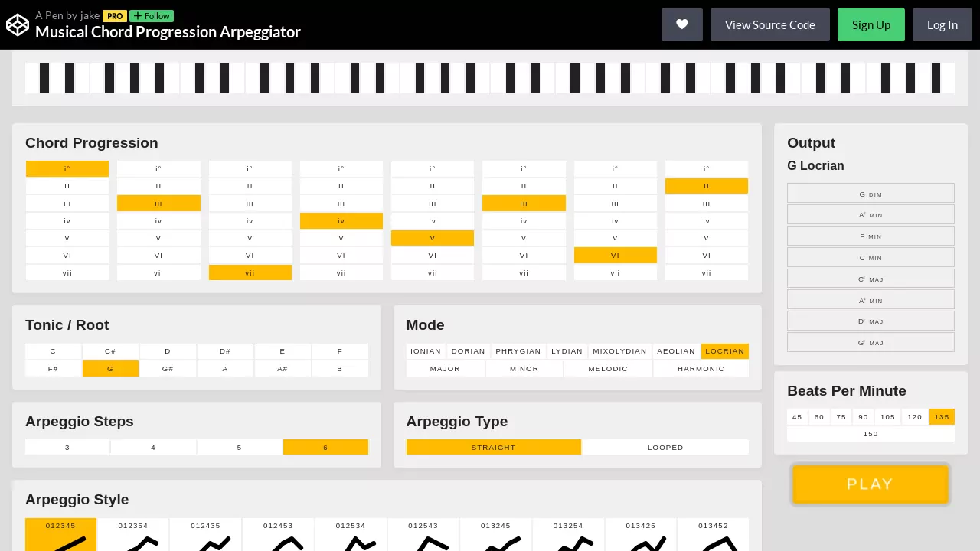Set arpeggio steps to 5
Screen dimensions: 980x551
pos(240,447)
